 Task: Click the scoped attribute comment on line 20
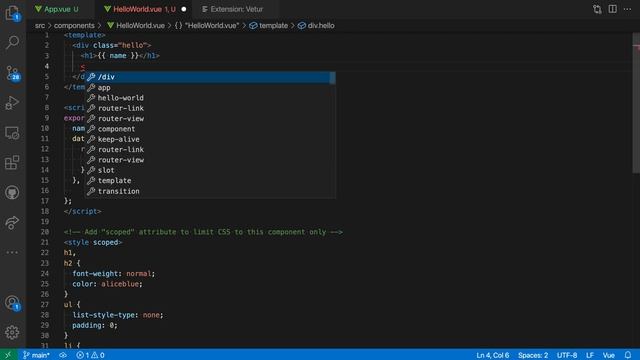tap(203, 232)
